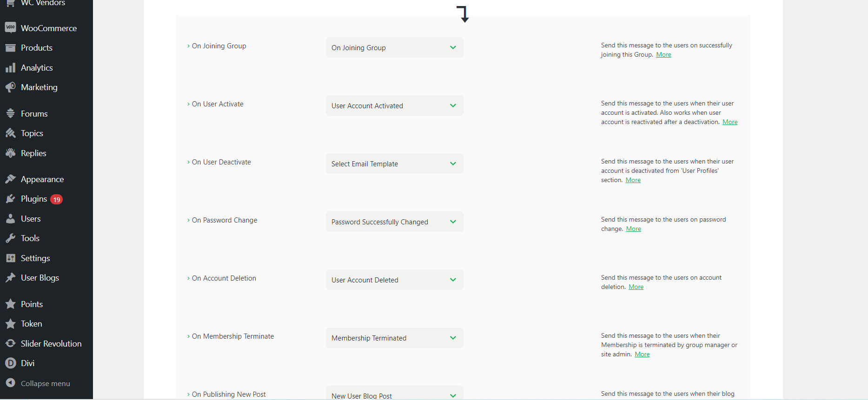
Task: Open the On Joining Group template dropdown
Action: click(394, 48)
